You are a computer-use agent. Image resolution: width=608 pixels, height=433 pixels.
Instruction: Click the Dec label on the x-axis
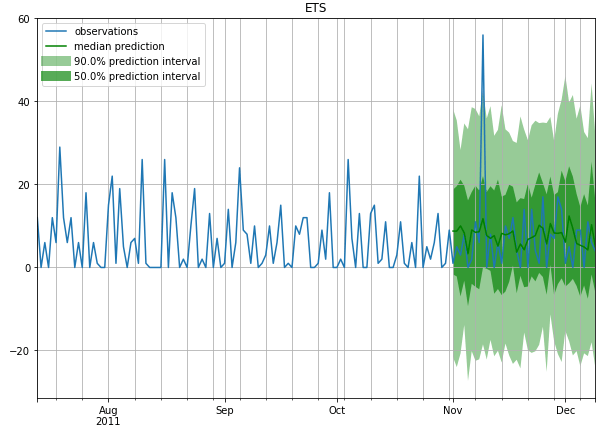[x=566, y=411]
